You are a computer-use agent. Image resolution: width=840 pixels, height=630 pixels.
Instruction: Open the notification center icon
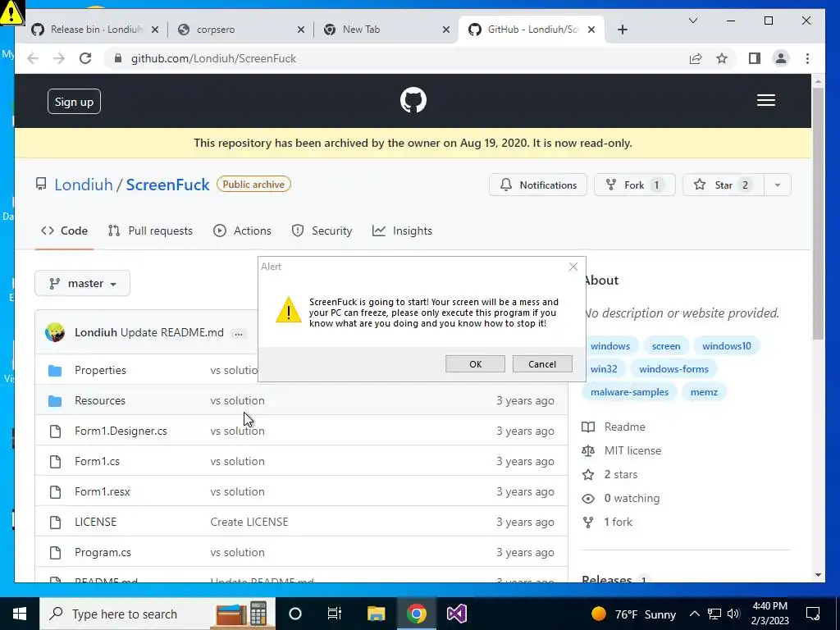813,614
